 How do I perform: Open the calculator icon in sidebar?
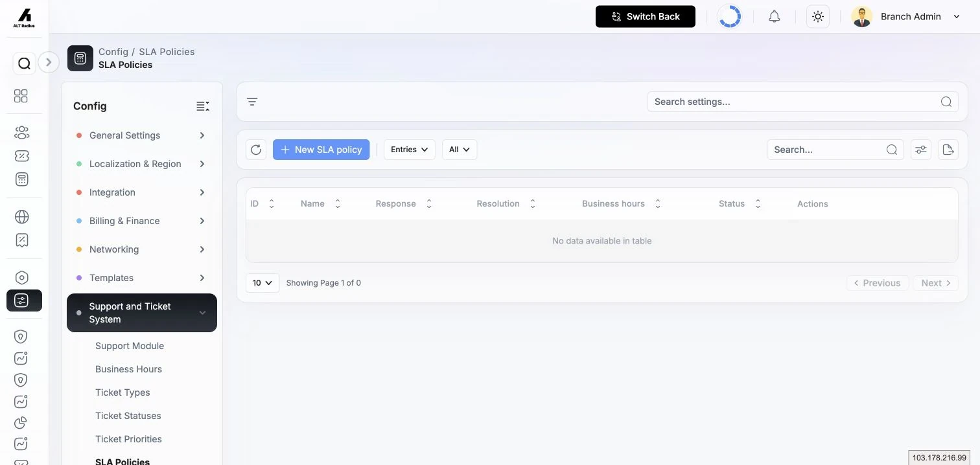[21, 179]
